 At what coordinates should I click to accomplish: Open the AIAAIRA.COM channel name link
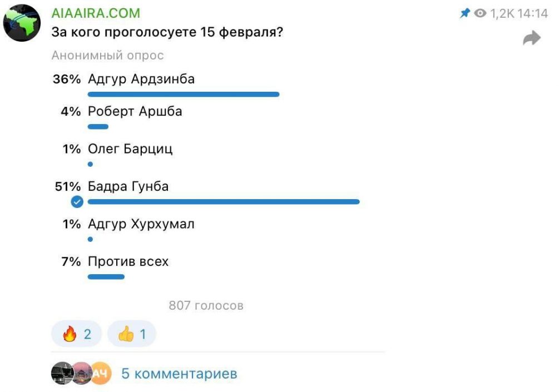(96, 13)
